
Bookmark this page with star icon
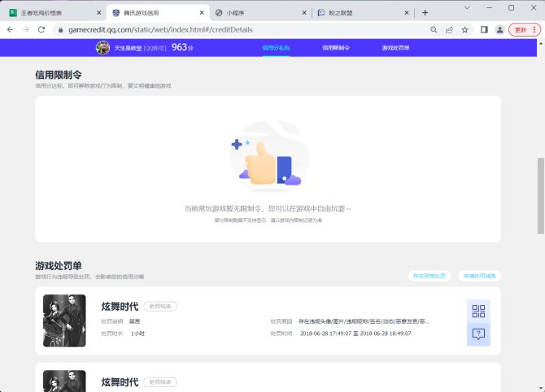pos(464,30)
